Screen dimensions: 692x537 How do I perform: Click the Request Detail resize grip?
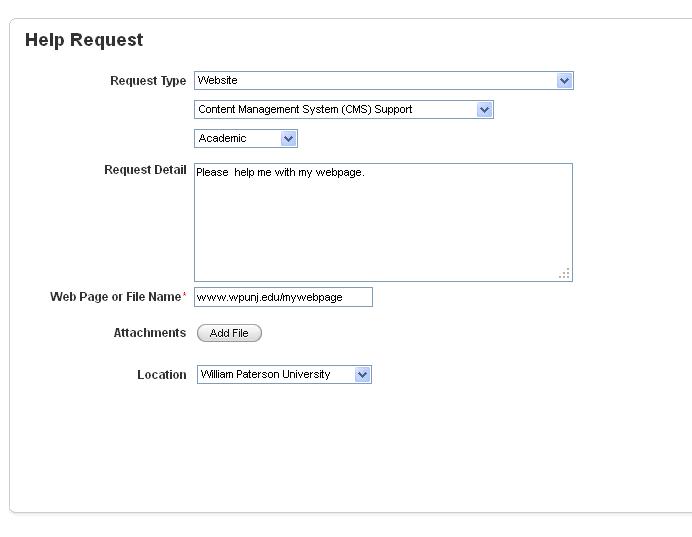click(565, 273)
